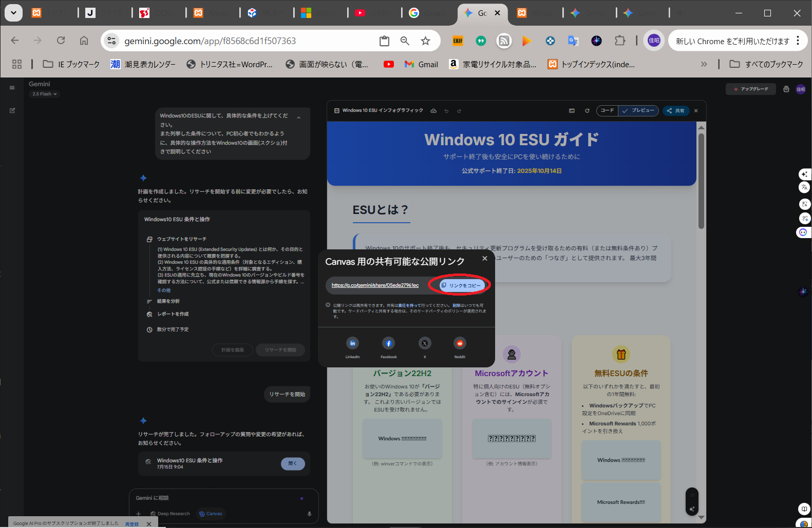
Task: Redo the canvas change
Action: pyautogui.click(x=459, y=111)
